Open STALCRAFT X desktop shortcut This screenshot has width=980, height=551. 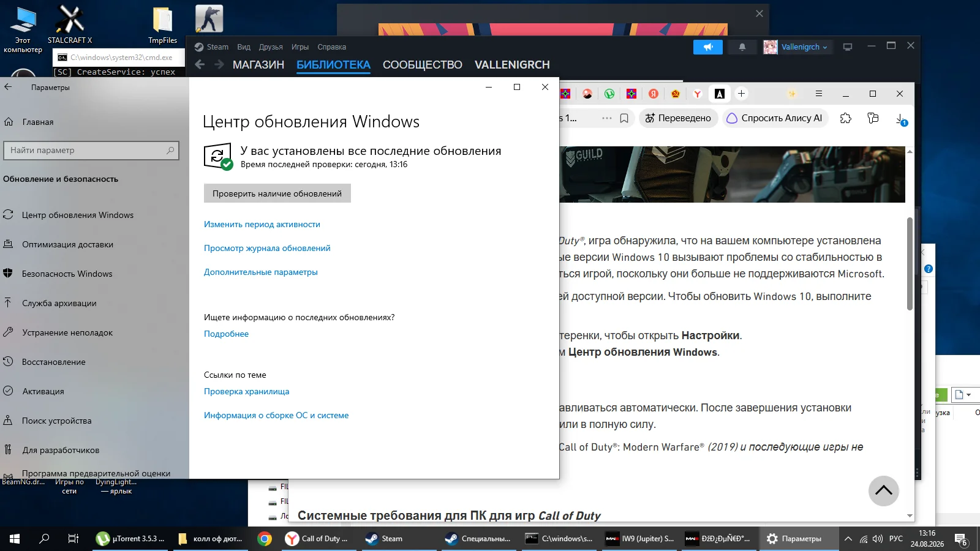pos(70,24)
